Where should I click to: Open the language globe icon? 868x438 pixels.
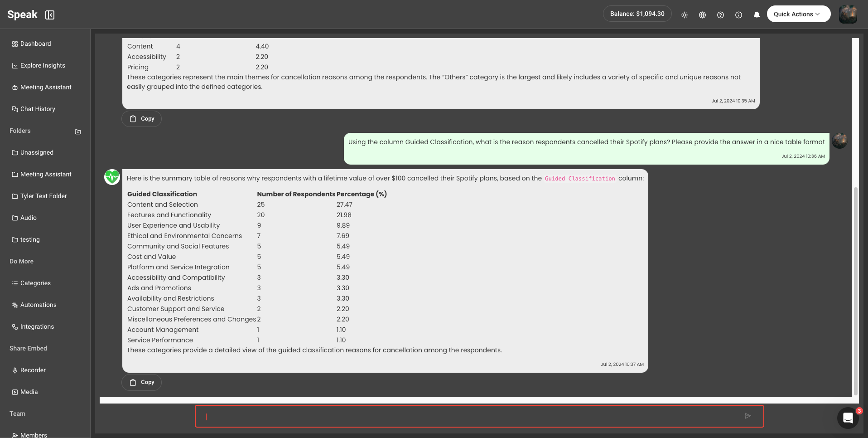click(x=702, y=15)
